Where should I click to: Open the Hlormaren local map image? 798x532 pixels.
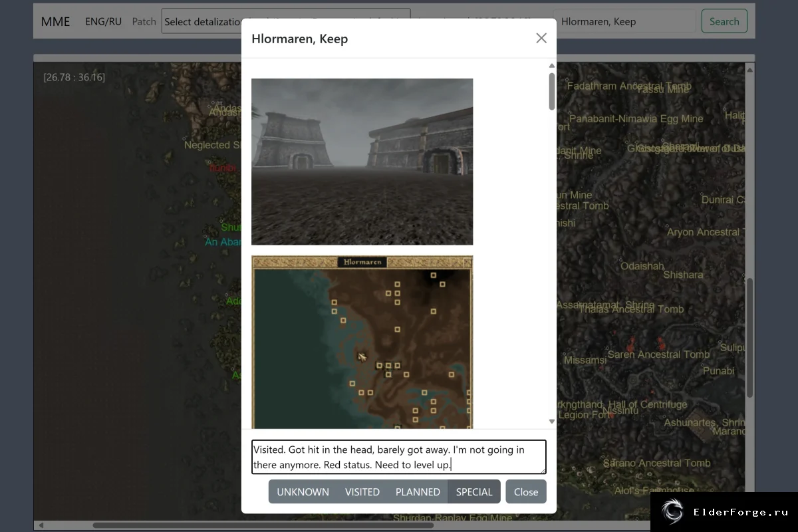pos(362,342)
